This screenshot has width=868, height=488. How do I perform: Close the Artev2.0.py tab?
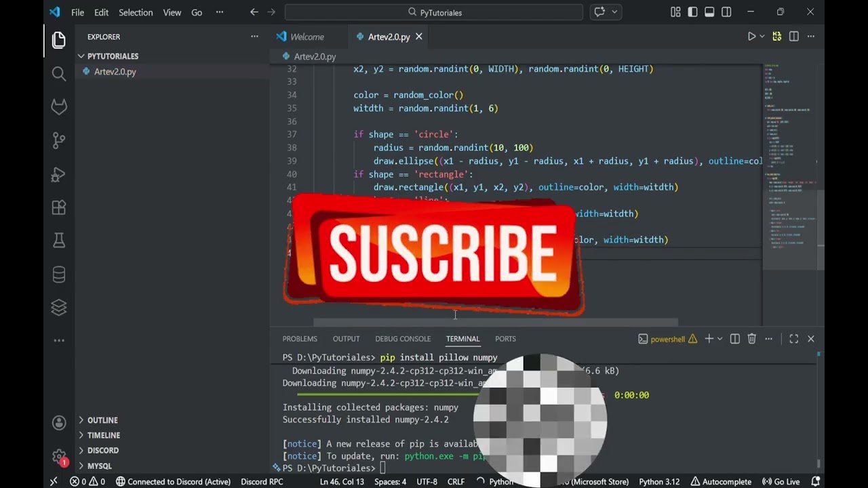[x=418, y=37]
